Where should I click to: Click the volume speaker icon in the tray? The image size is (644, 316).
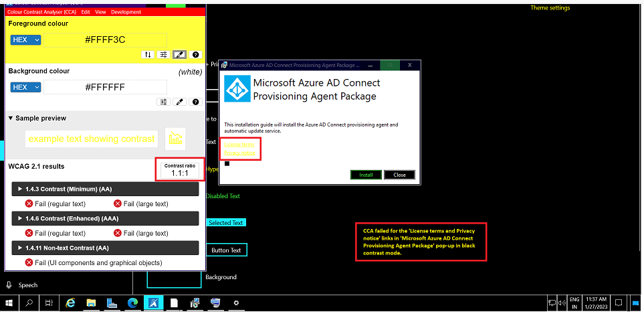[562, 303]
